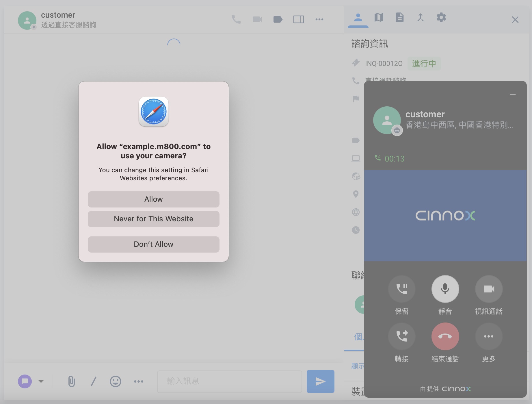Start an audio call from chat header
This screenshot has height=404, width=532.
point(236,19)
